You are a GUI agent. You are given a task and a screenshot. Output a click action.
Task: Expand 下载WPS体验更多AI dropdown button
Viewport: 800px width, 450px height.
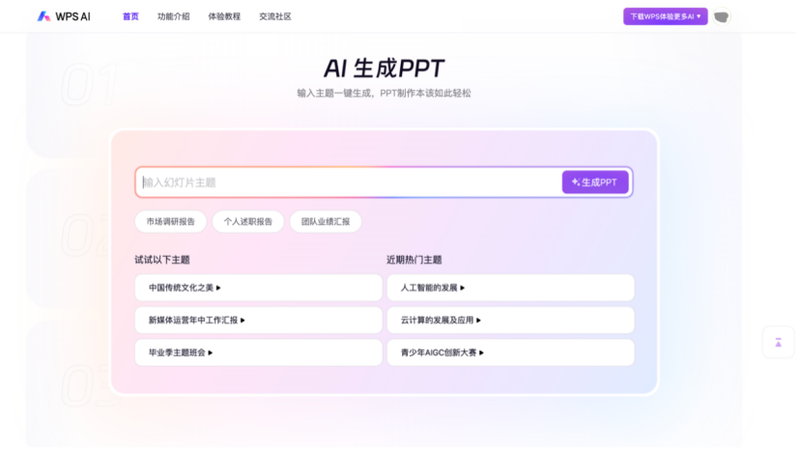665,16
